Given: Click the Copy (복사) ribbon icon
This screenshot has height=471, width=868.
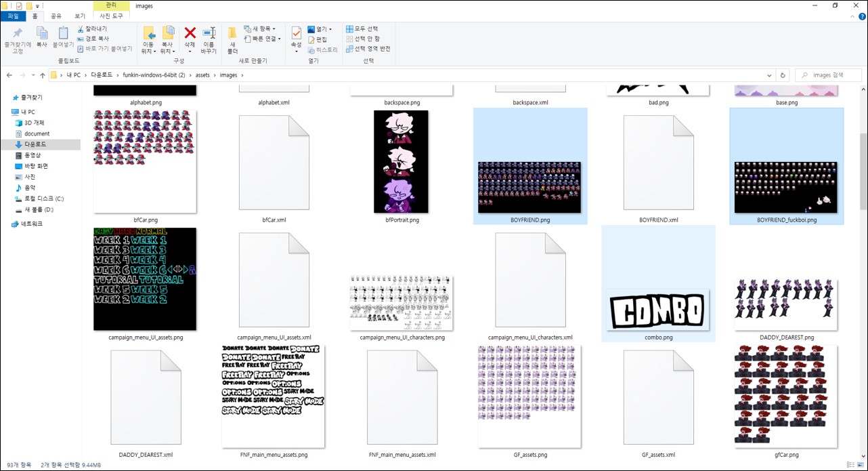Looking at the screenshot, I should point(42,33).
